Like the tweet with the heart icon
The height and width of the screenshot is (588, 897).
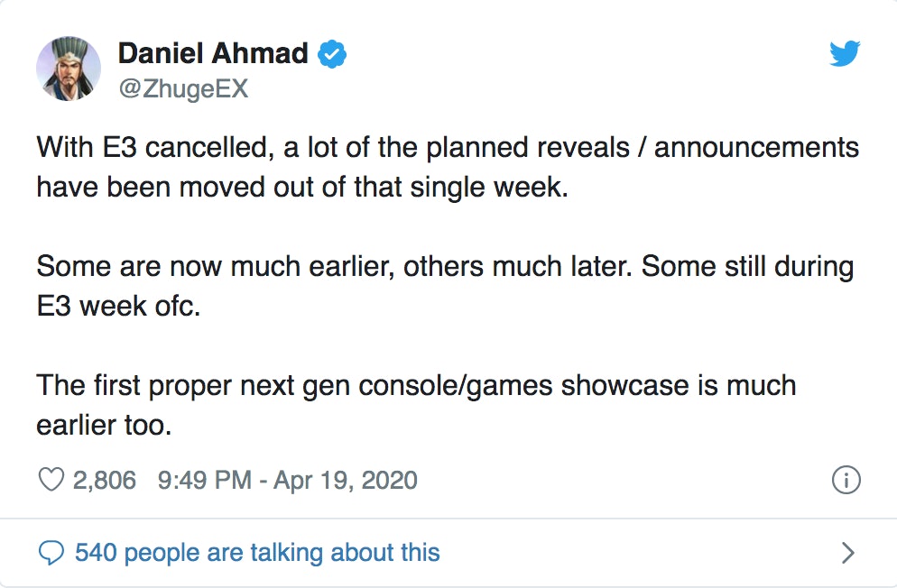point(50,480)
